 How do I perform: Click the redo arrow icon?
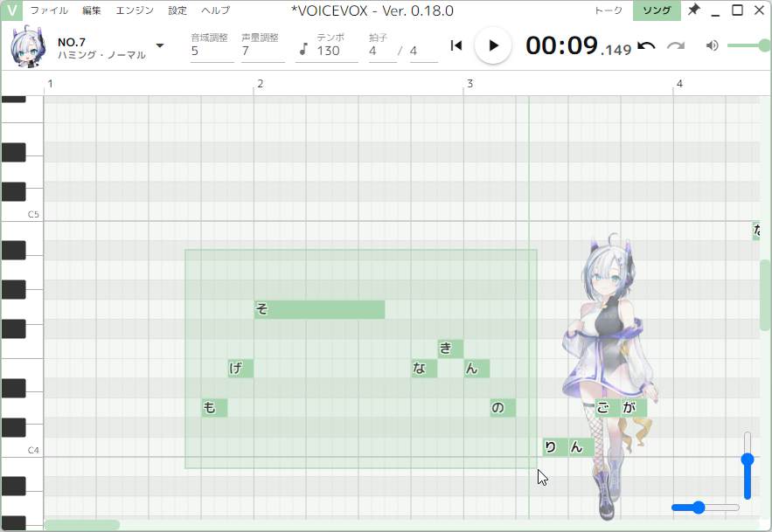[676, 45]
